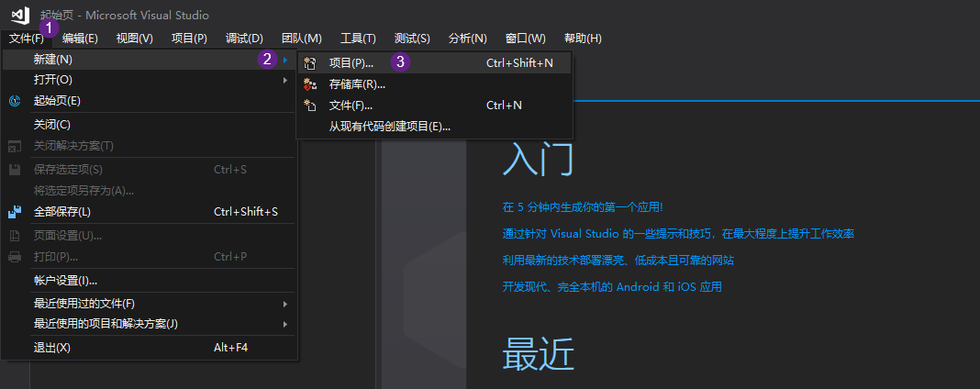Open the 团队(M) menu
The image size is (980, 389).
click(x=302, y=39)
